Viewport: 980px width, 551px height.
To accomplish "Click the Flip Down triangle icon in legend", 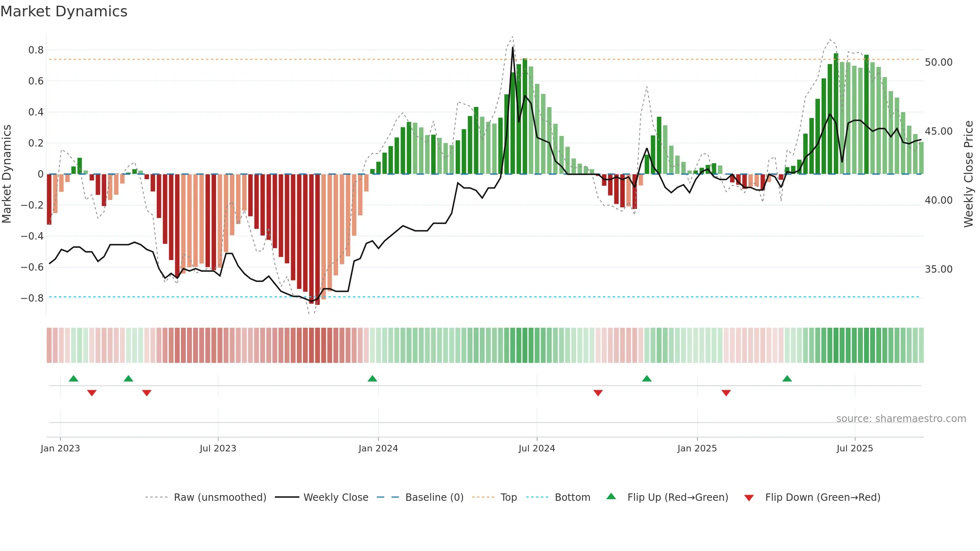I will point(749,498).
